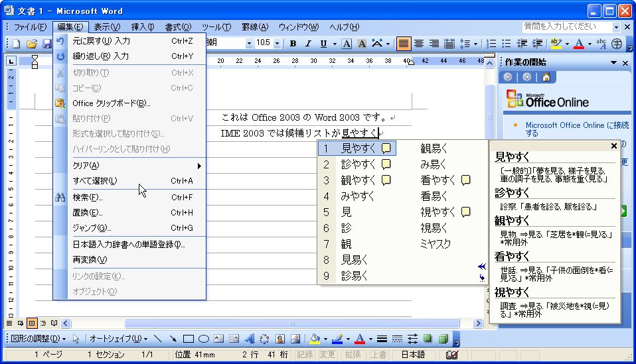Expand the highlight color arrow

click(x=567, y=43)
